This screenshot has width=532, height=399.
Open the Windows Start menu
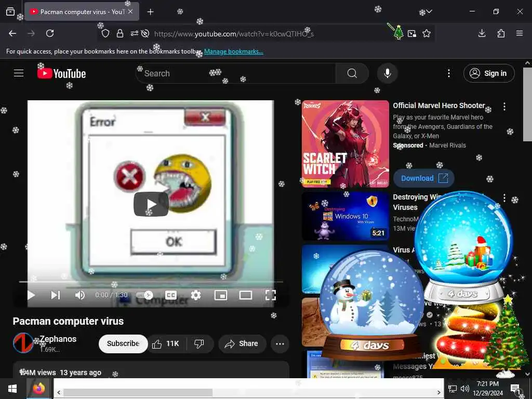pyautogui.click(x=13, y=389)
